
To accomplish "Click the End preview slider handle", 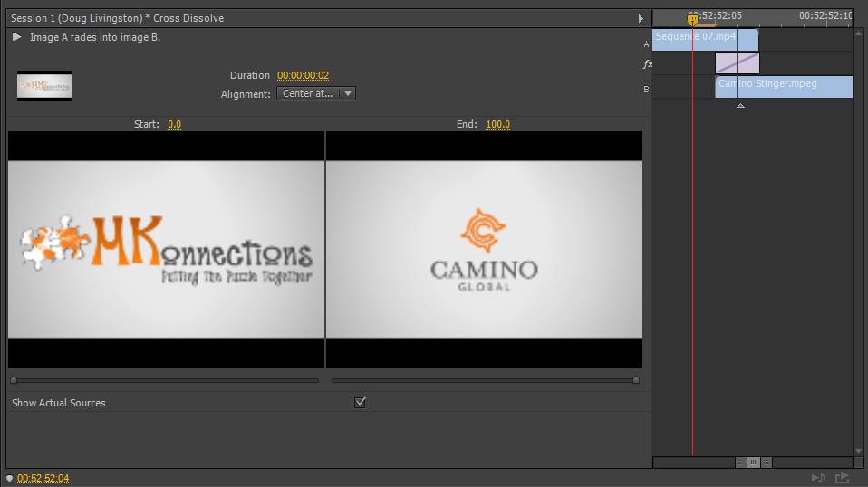I will coord(636,380).
